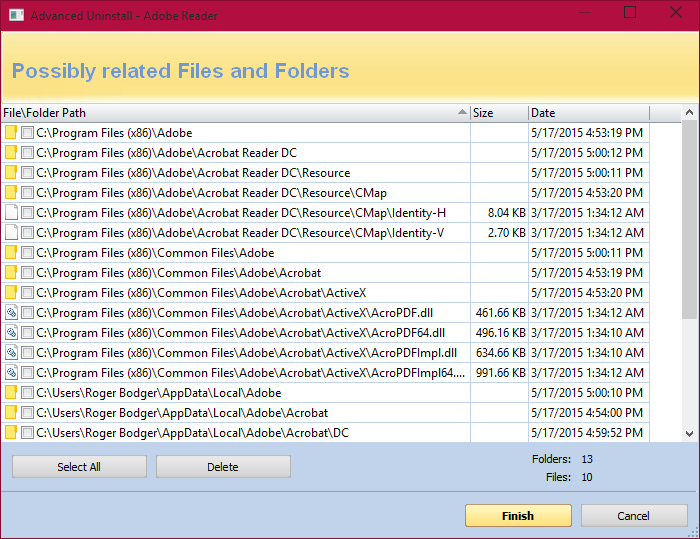700x539 pixels.
Task: Click folder icon of AppData\Local\Adobe row
Action: pos(11,393)
